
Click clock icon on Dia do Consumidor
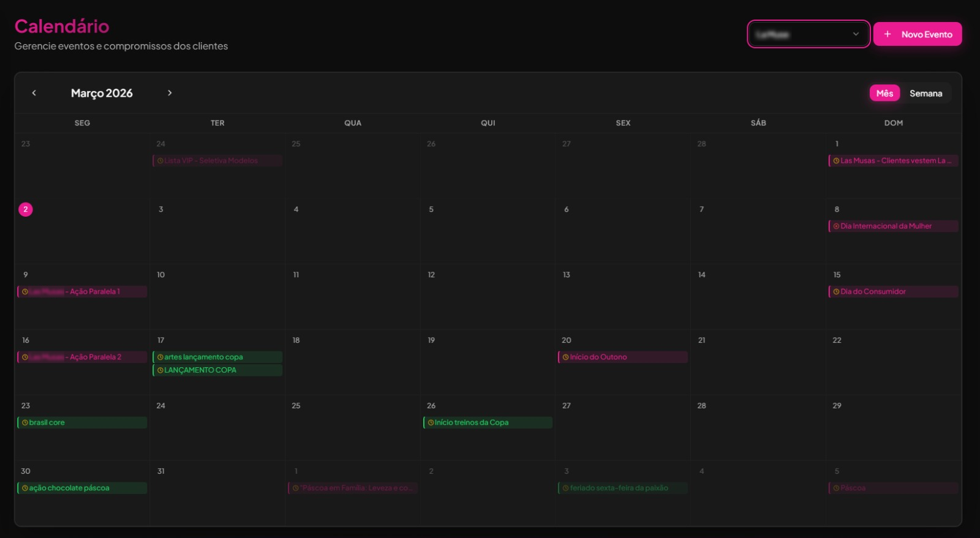[836, 291]
